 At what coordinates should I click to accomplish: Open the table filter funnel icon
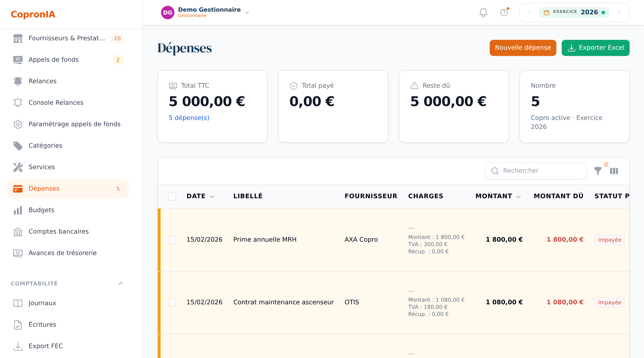[x=598, y=171]
